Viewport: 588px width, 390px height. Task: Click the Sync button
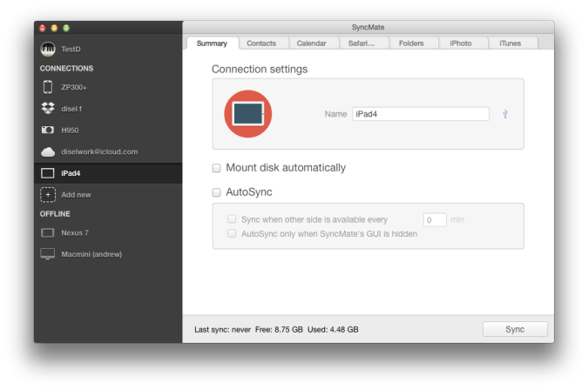click(x=515, y=329)
